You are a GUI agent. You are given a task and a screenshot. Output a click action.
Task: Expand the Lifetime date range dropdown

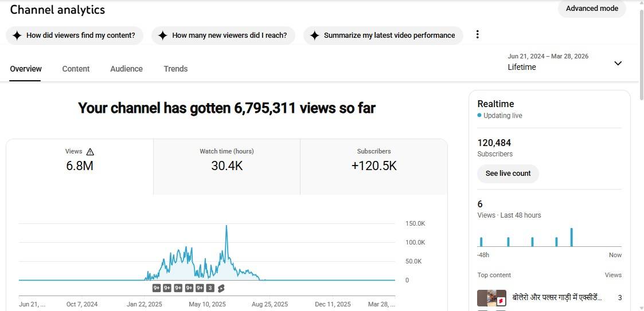[x=618, y=63]
